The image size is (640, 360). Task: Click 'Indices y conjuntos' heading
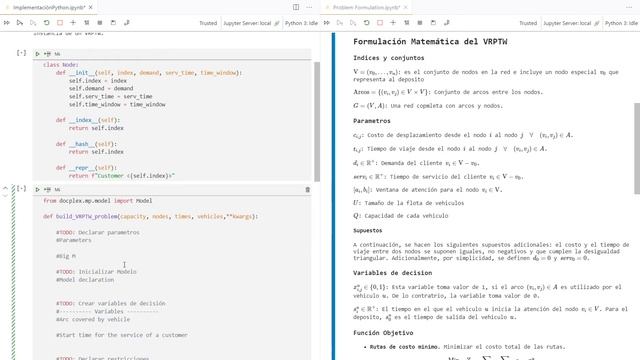(x=389, y=58)
